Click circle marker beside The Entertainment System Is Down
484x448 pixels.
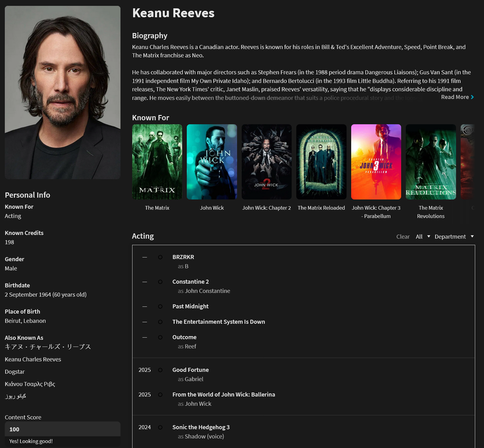(160, 322)
